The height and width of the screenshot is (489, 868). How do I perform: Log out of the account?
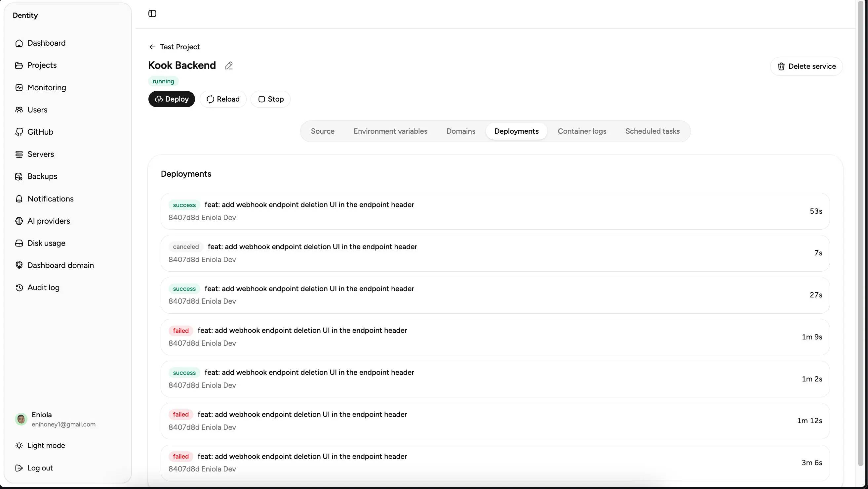tap(34, 468)
